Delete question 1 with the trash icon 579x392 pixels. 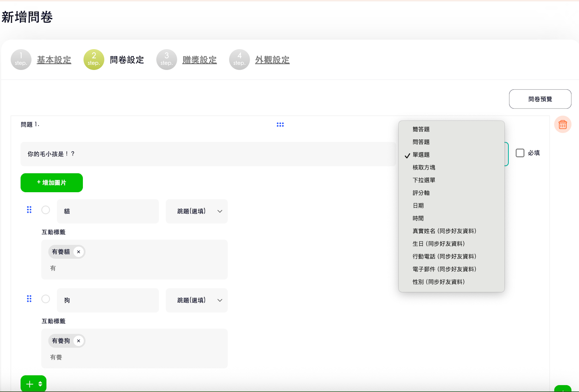tap(562, 125)
